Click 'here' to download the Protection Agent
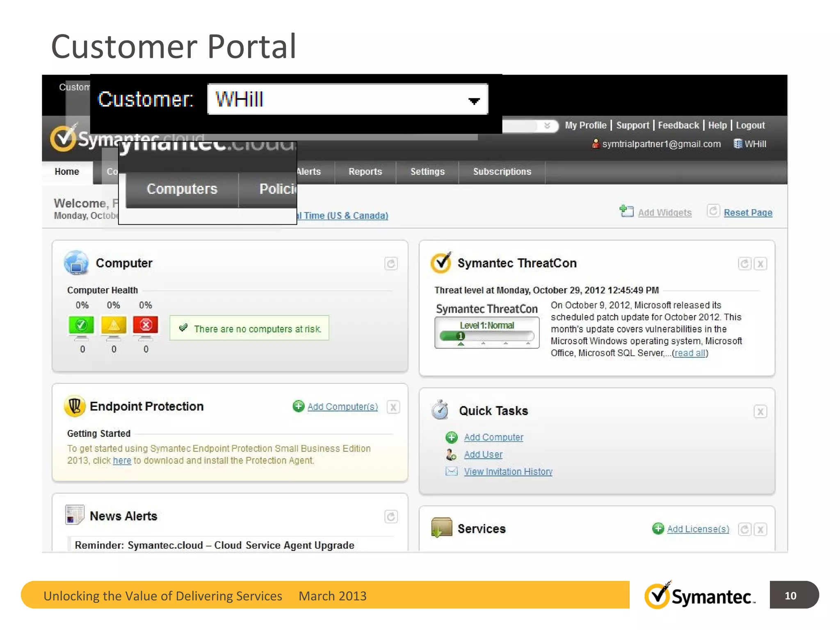 pos(122,461)
